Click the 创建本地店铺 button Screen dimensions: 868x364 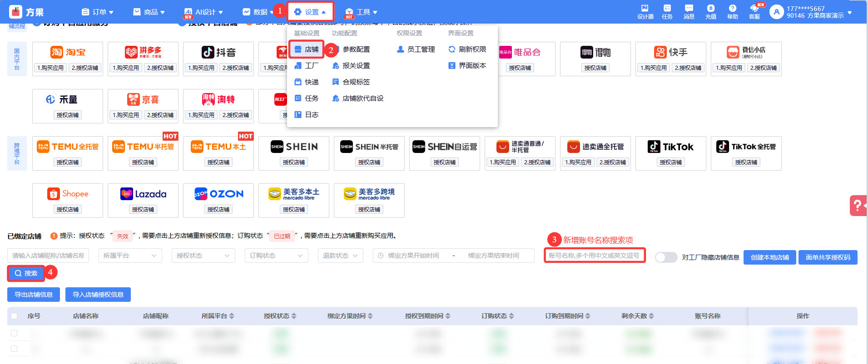pyautogui.click(x=769, y=257)
